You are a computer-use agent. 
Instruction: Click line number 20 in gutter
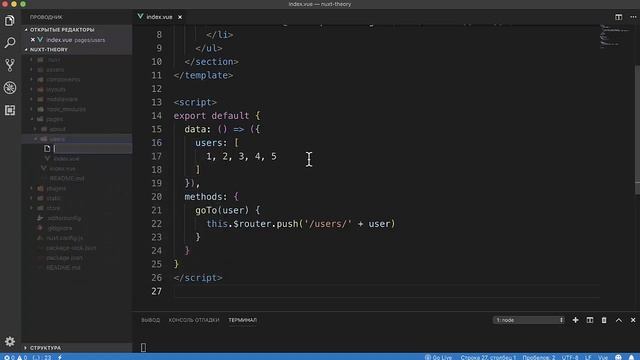pos(157,197)
